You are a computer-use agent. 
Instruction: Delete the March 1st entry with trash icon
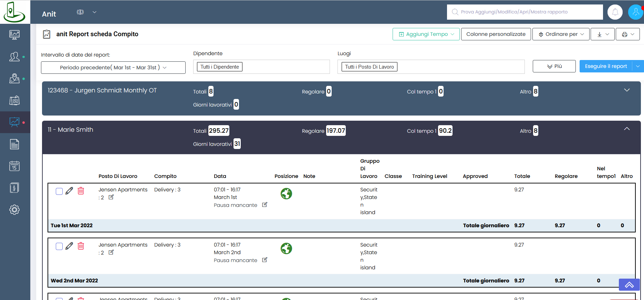point(81,191)
